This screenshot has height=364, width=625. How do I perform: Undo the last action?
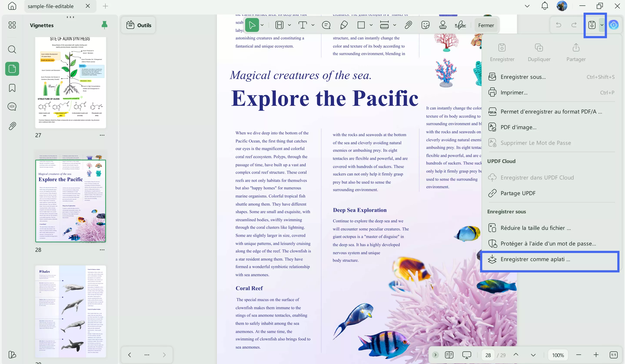tap(559, 25)
